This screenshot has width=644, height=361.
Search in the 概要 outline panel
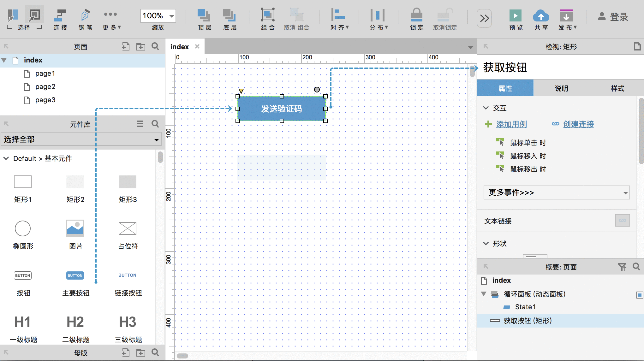tap(636, 267)
